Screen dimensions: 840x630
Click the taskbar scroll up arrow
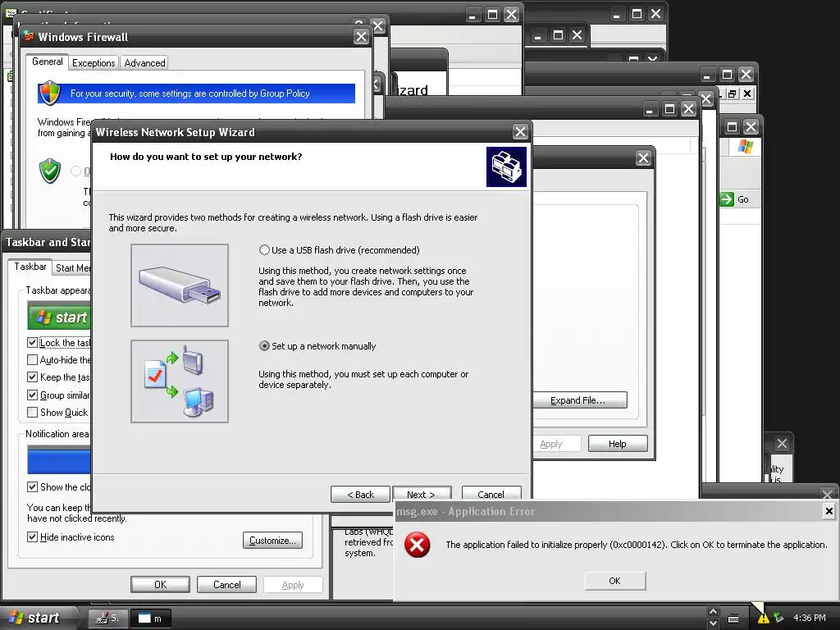(x=713, y=611)
